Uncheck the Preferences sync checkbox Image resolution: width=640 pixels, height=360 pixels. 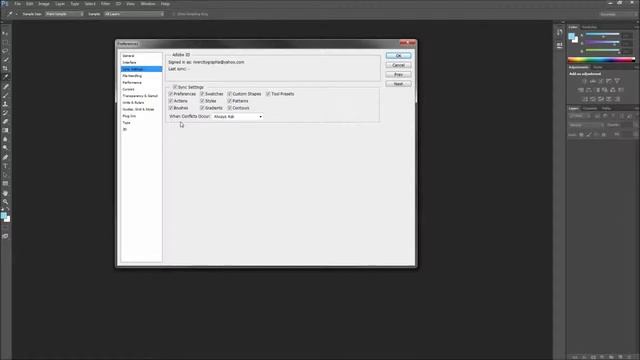[171, 94]
